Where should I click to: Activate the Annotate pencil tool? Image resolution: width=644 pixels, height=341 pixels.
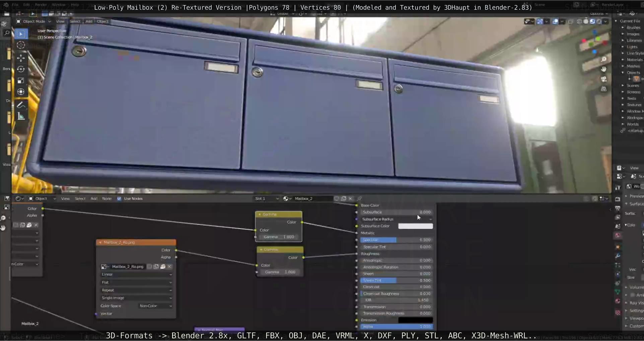[x=21, y=105]
